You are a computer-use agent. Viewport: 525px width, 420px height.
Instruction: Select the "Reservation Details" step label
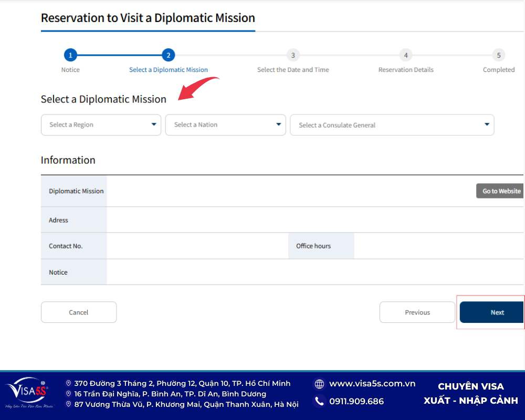(x=405, y=69)
